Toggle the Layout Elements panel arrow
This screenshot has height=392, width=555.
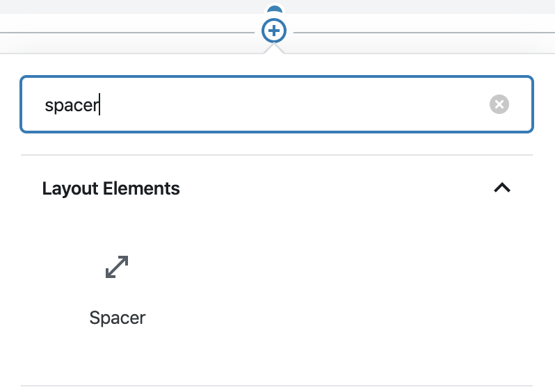[502, 188]
